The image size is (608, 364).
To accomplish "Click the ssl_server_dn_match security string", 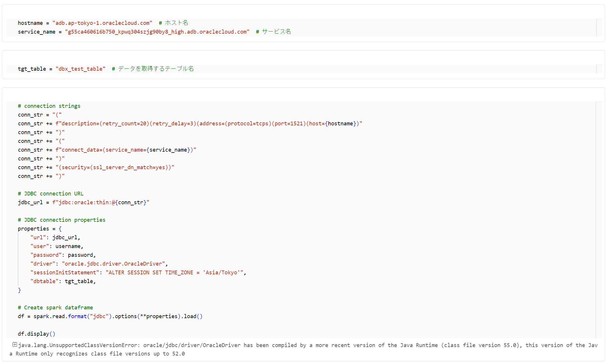I will pos(115,167).
